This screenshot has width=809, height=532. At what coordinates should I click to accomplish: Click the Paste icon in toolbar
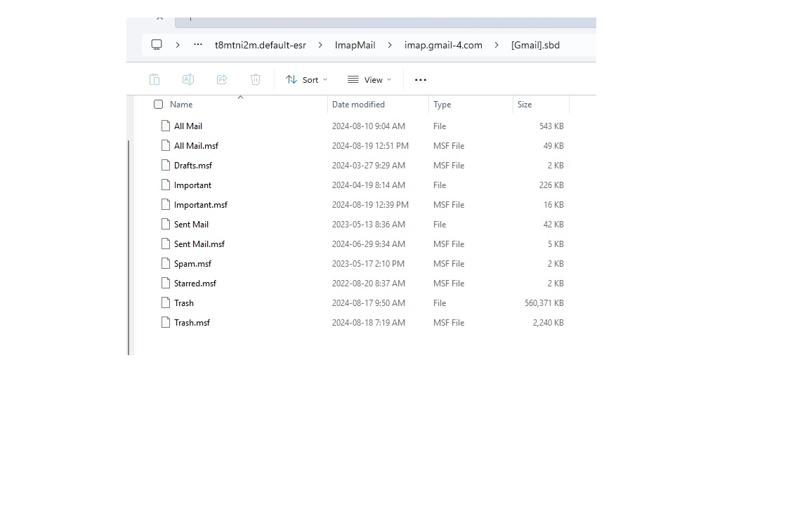(x=154, y=79)
